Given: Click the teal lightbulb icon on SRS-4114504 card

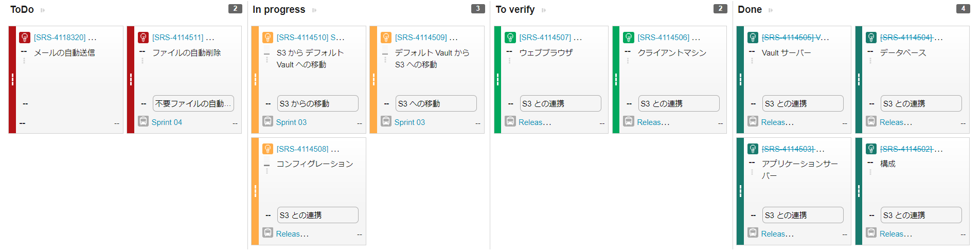Looking at the screenshot, I should [871, 38].
